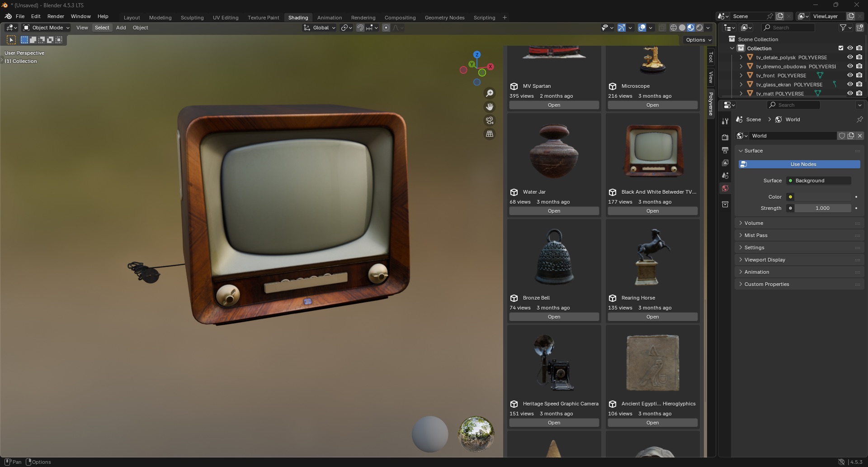This screenshot has width=868, height=467.
Task: Open the Water Jar asset
Action: [554, 211]
